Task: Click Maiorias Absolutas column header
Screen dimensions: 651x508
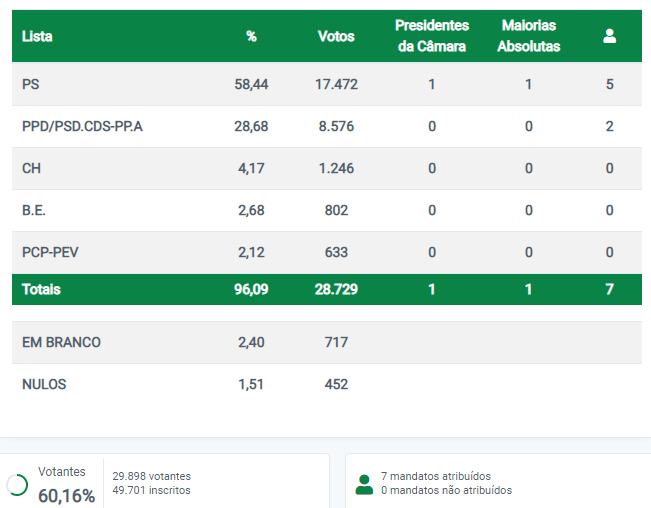Action: [529, 36]
